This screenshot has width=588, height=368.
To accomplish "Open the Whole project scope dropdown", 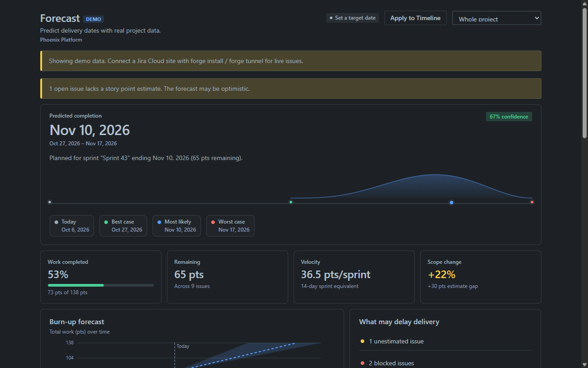I will [x=497, y=18].
